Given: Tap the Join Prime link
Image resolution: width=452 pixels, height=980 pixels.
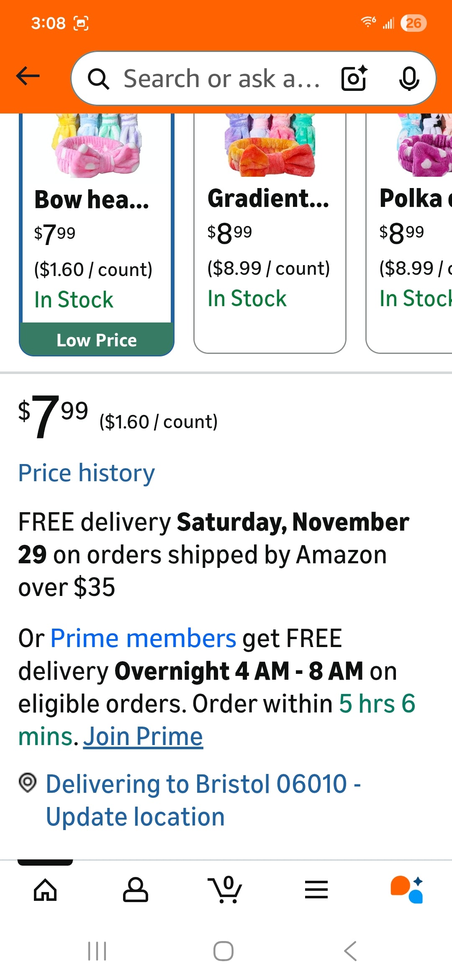Looking at the screenshot, I should pyautogui.click(x=143, y=736).
